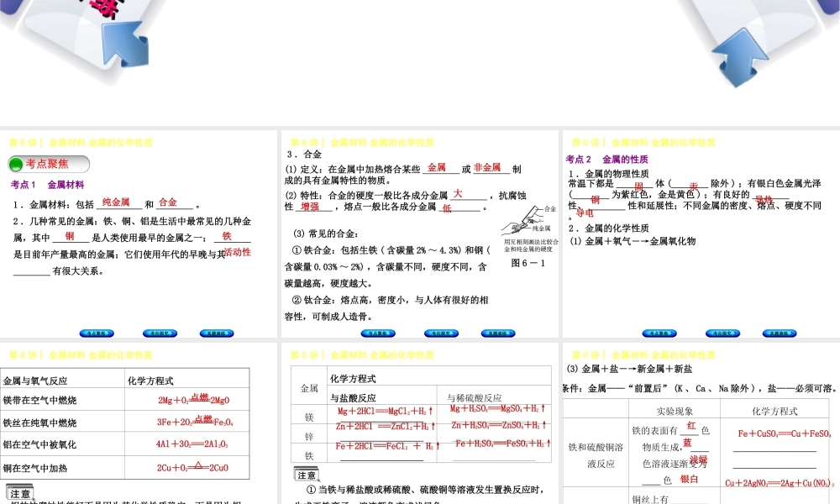Screen dimensions: 840x504
Task: Click the red answer 合金 after 和
Action: coord(168,202)
